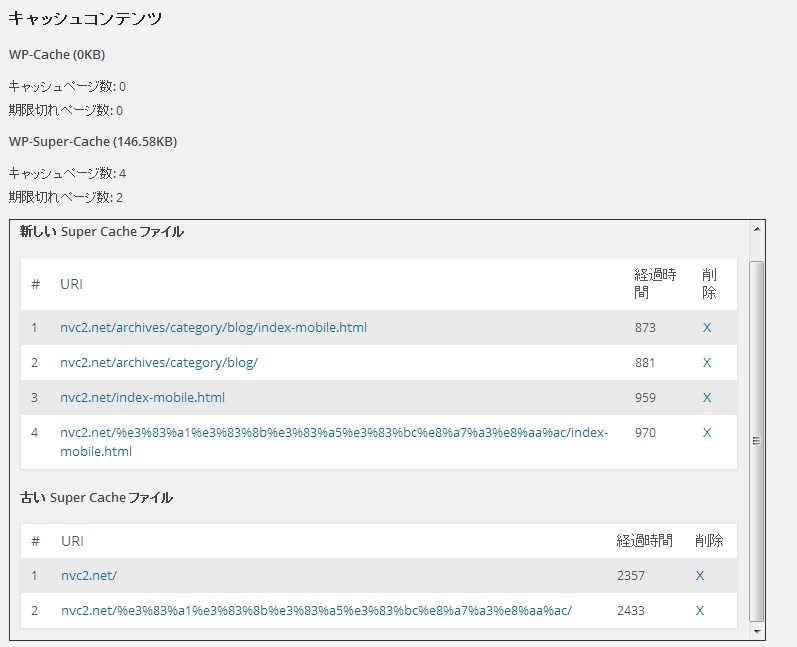Image resolution: width=797 pixels, height=647 pixels.
Task: Select the 'キャッシュページ数: 4' text
Action: 67,173
